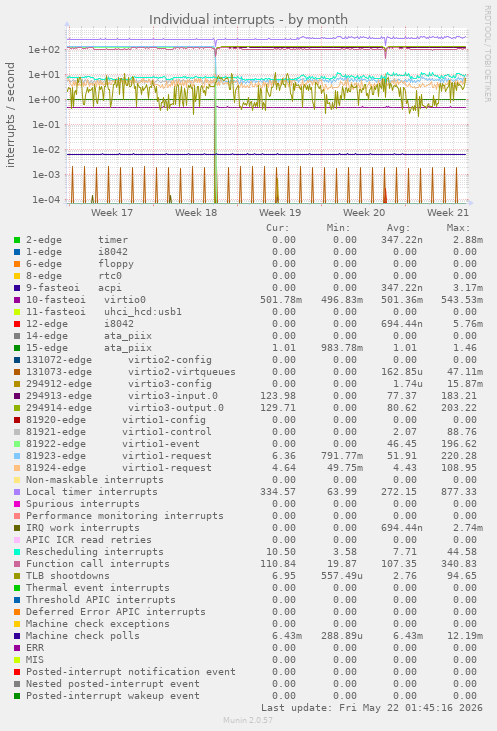Click the graph title Individual interrupts - by month
Image resolution: width=497 pixels, height=731 pixels.
248,20
